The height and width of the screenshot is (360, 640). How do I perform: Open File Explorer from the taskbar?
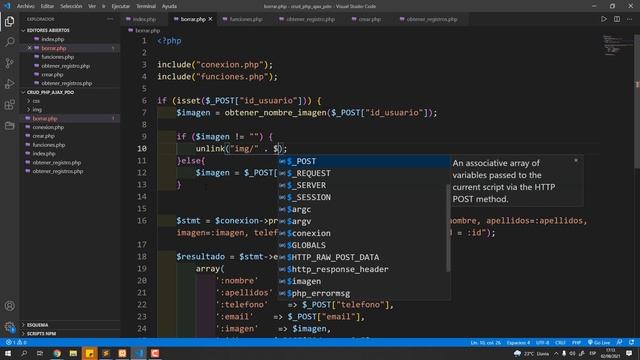pyautogui.click(x=73, y=353)
